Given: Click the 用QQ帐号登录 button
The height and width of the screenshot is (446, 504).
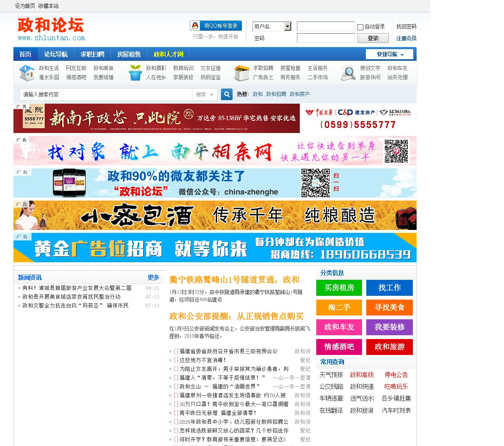Looking at the screenshot, I should [216, 26].
